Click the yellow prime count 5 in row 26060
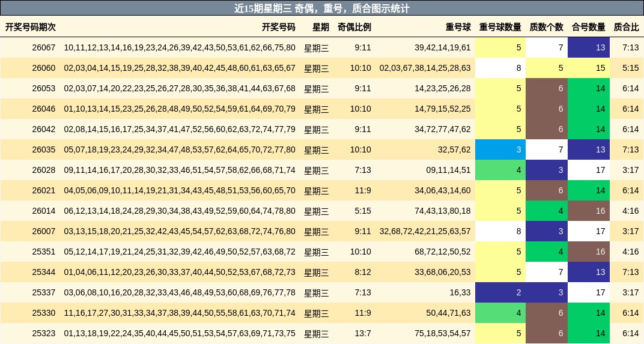Viewport: 644px width, 344px height. coord(547,68)
